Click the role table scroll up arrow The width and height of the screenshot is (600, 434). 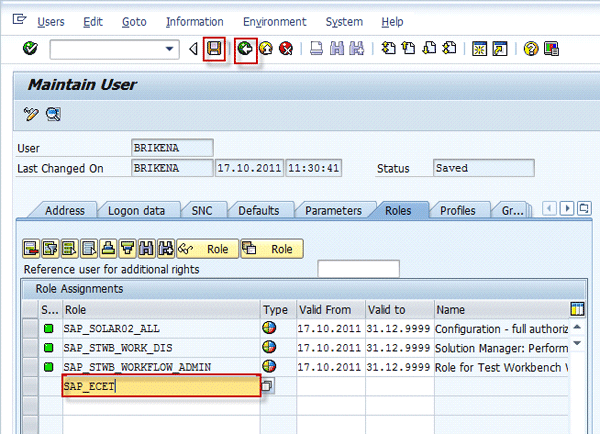[577, 327]
